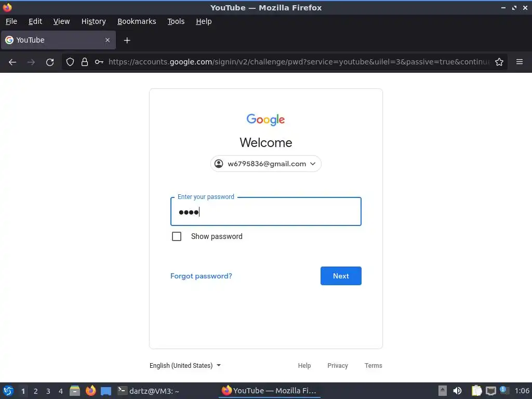Close the YouTube tab
This screenshot has width=532, height=399.
pos(108,40)
